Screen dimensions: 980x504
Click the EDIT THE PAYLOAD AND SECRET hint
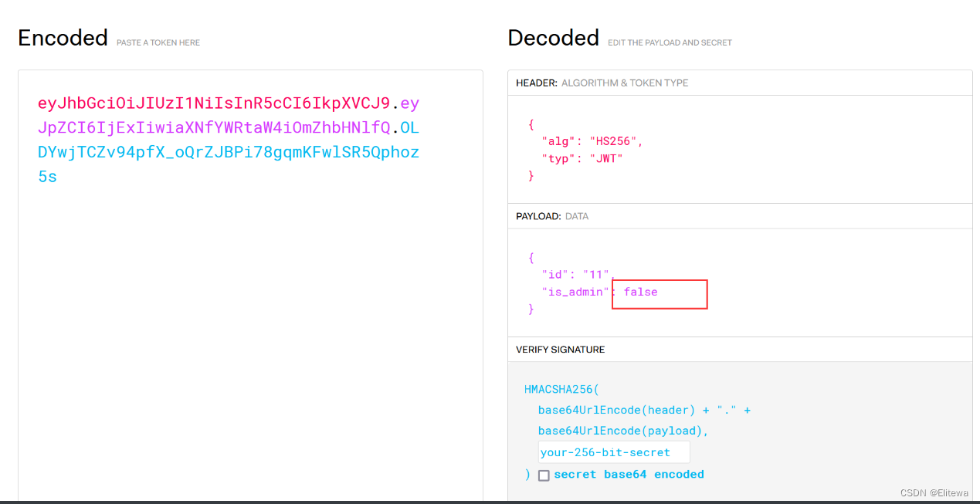coord(670,42)
